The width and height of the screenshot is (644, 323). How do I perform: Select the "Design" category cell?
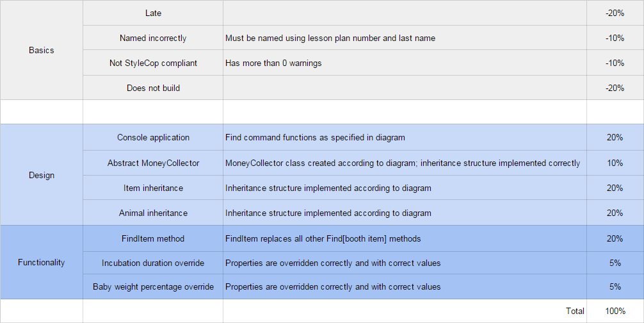coord(42,175)
